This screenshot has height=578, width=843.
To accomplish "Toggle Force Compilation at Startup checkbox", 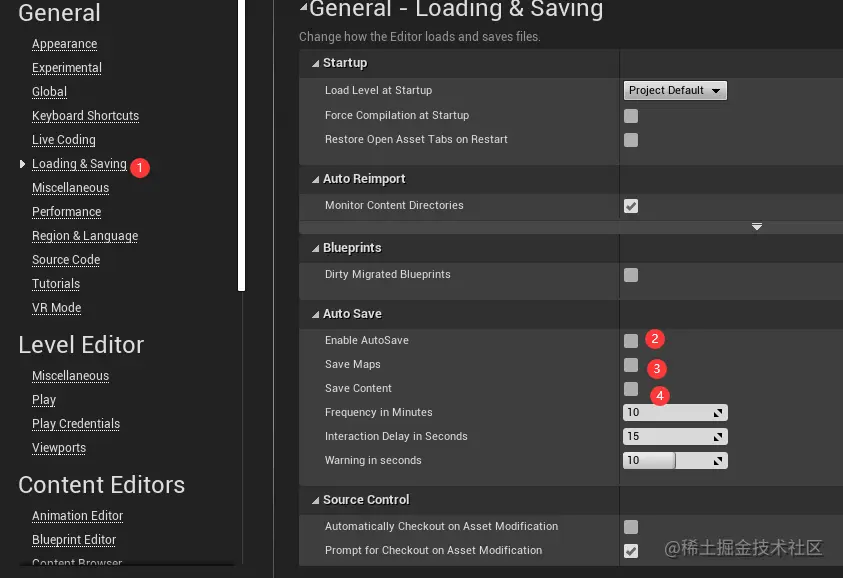I will point(631,116).
